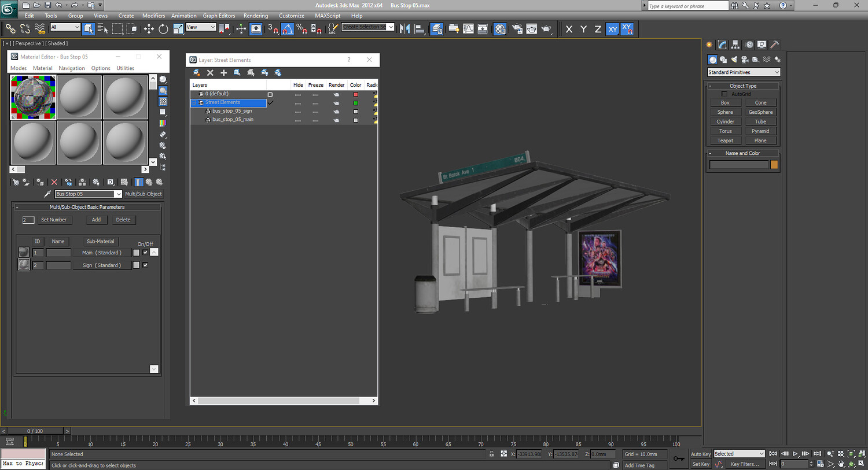
Task: Collapse Multi/Sub-Object Basic Parameters rollout
Action: [87, 207]
